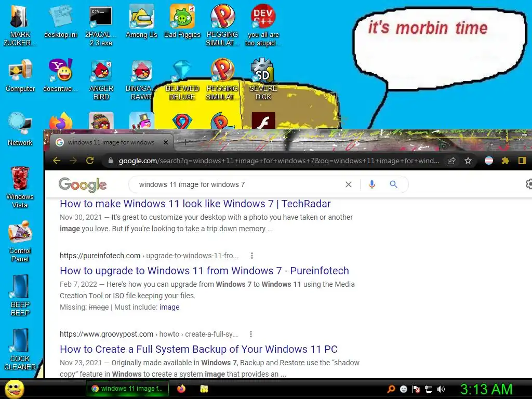Open the volume speaker tray icon
Image resolution: width=532 pixels, height=399 pixels.
pos(441,389)
